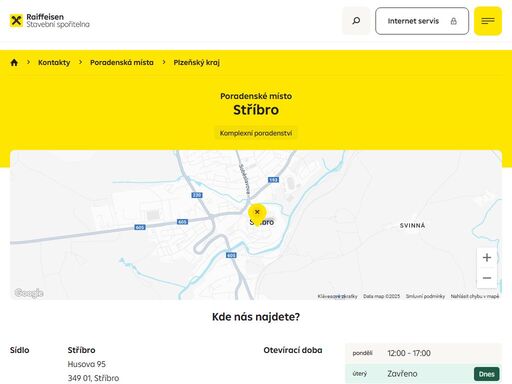
Task: Open the search magnifier icon
Action: 356,21
